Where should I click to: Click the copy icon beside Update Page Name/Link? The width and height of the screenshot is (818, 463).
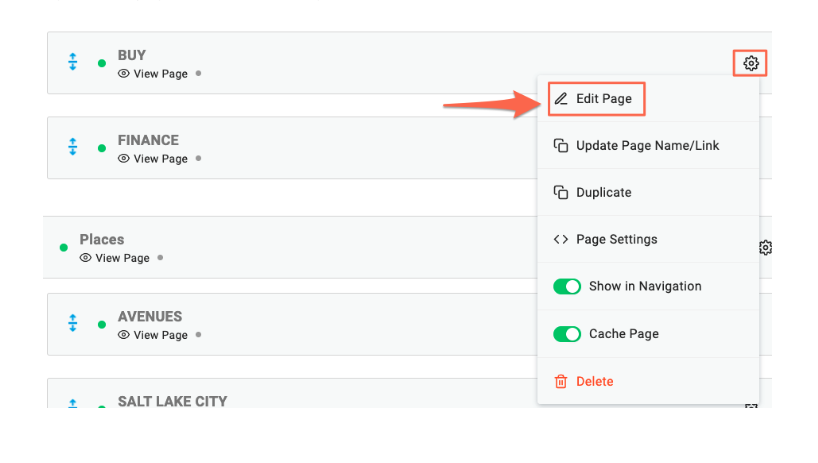point(561,145)
